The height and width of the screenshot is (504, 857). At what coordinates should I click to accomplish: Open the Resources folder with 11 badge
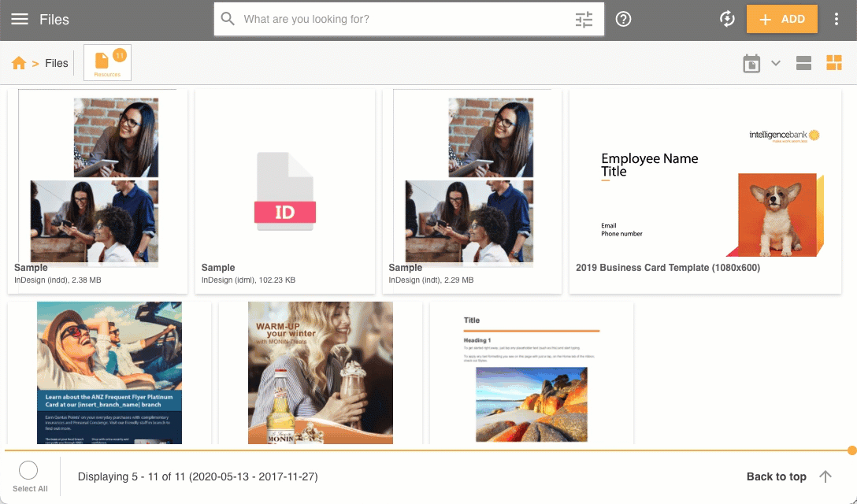point(107,62)
